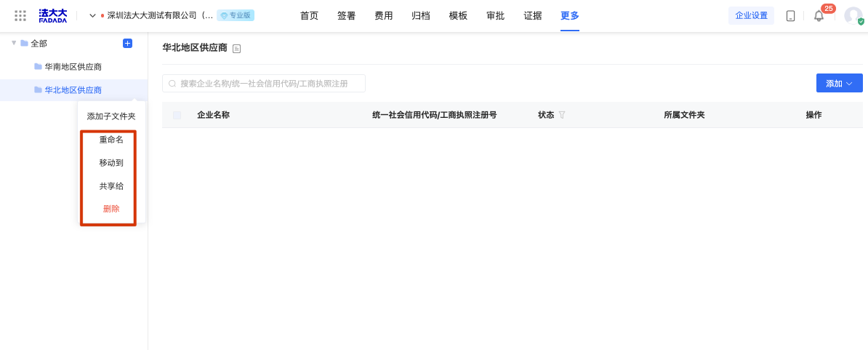Add a folder with the plus icon
The width and height of the screenshot is (868, 350).
click(127, 43)
